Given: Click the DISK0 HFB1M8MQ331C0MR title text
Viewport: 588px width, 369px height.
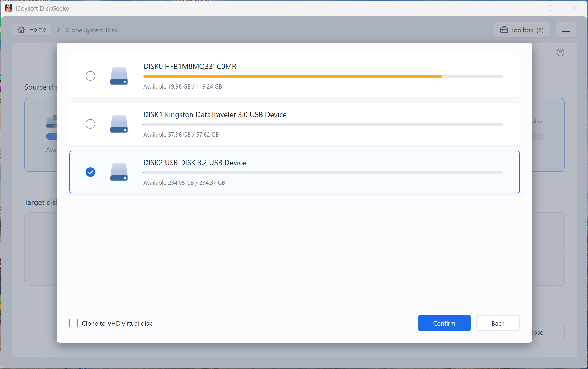Looking at the screenshot, I should tap(190, 66).
